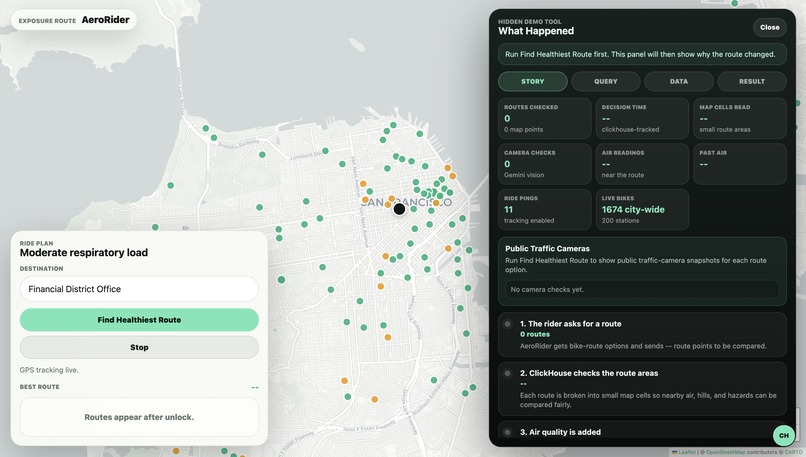Viewport: 806px width, 457px height.
Task: Switch to the Story tab
Action: click(533, 81)
